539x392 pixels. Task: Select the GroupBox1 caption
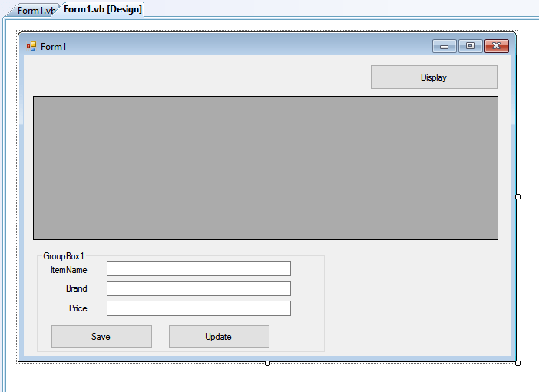pyautogui.click(x=64, y=256)
